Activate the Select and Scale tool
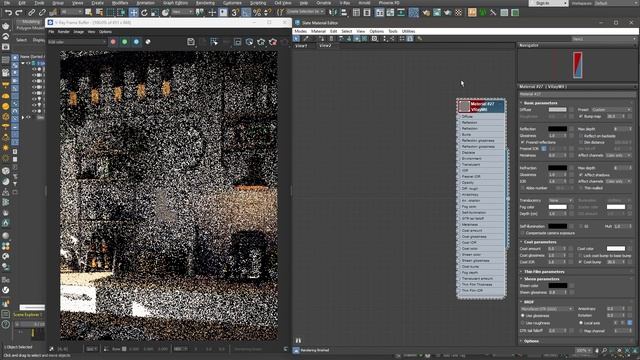The height and width of the screenshot is (360, 640). (x=155, y=13)
